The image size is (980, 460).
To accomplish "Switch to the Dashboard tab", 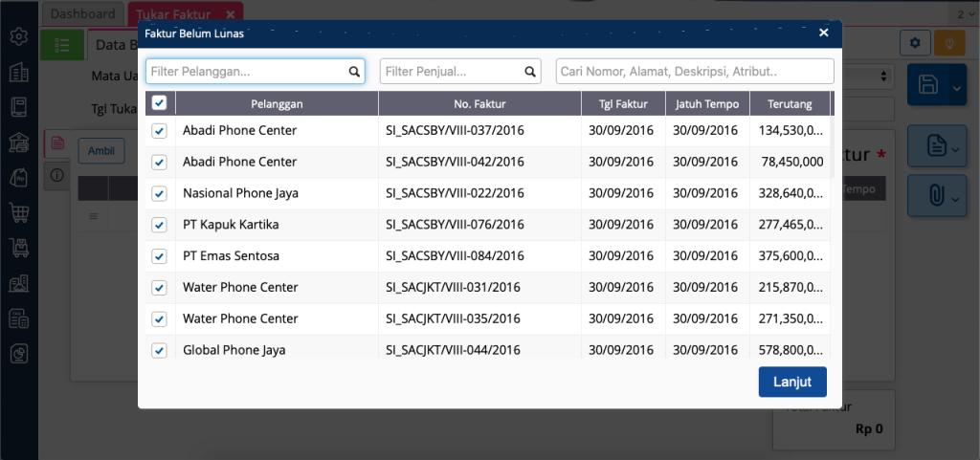I will click(x=82, y=14).
